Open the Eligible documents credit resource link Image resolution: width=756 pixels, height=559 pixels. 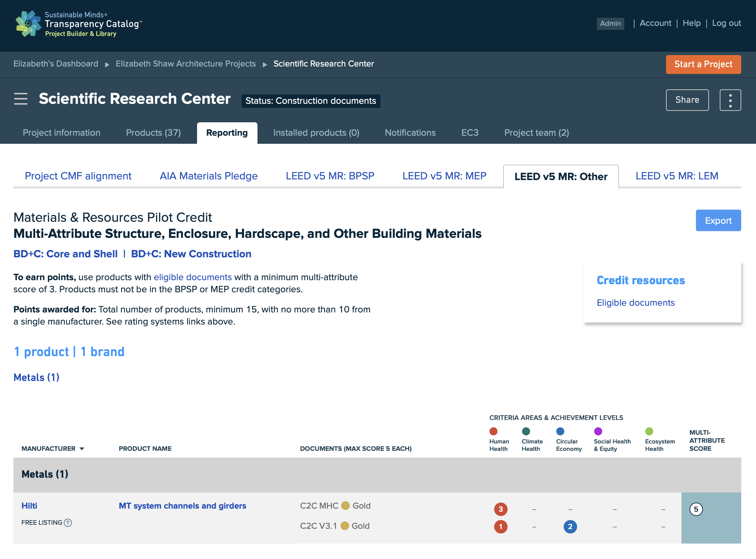635,302
